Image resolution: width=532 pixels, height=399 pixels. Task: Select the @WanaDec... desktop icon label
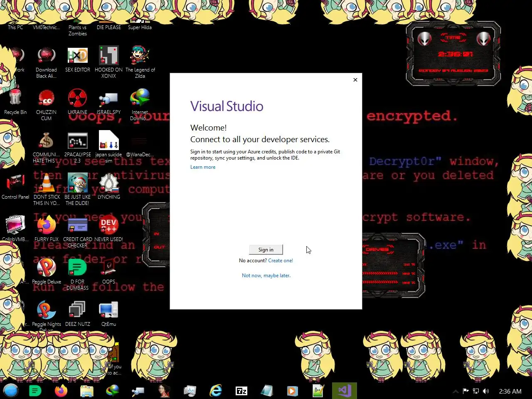pos(140,155)
